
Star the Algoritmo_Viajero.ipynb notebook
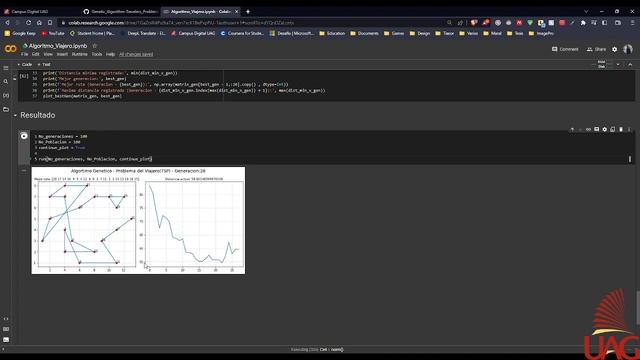click(x=95, y=46)
